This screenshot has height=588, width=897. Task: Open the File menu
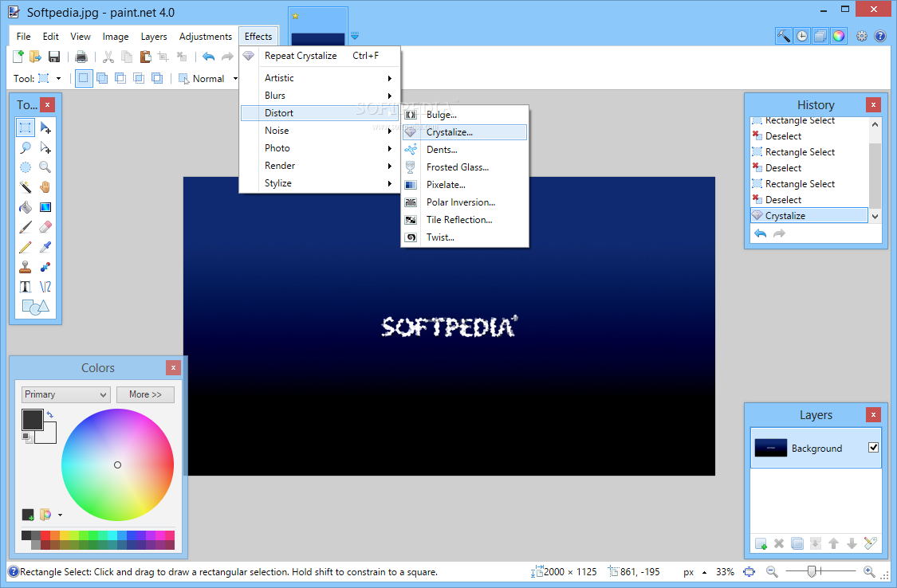23,37
